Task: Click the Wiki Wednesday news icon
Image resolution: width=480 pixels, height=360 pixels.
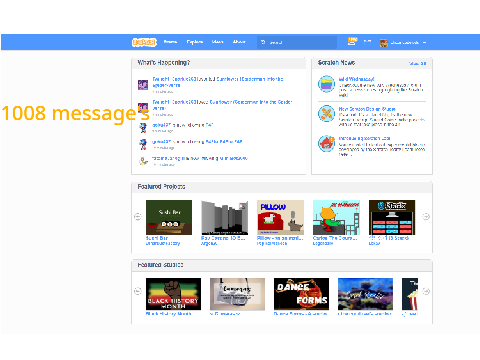Action: (326, 84)
